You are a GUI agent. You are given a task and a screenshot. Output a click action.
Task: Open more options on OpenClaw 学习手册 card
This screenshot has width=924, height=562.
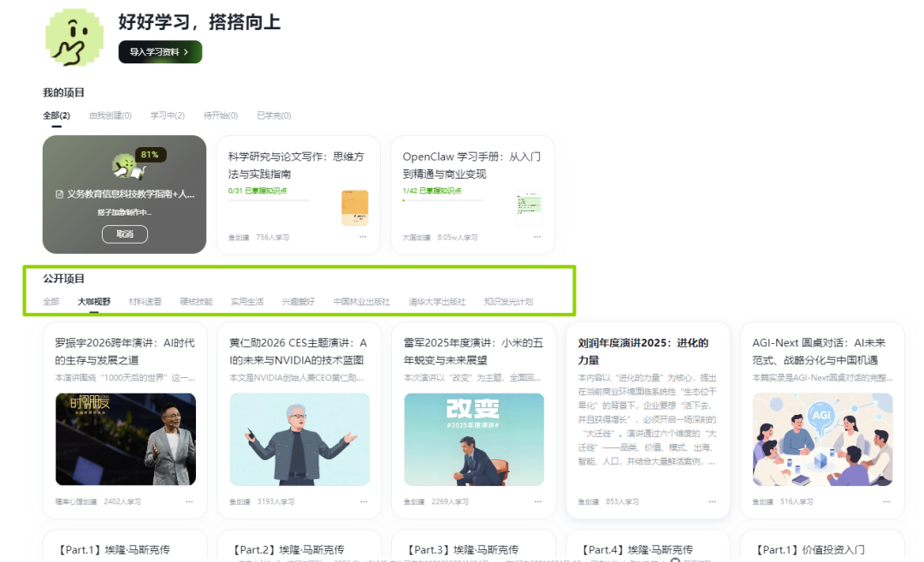click(x=537, y=237)
